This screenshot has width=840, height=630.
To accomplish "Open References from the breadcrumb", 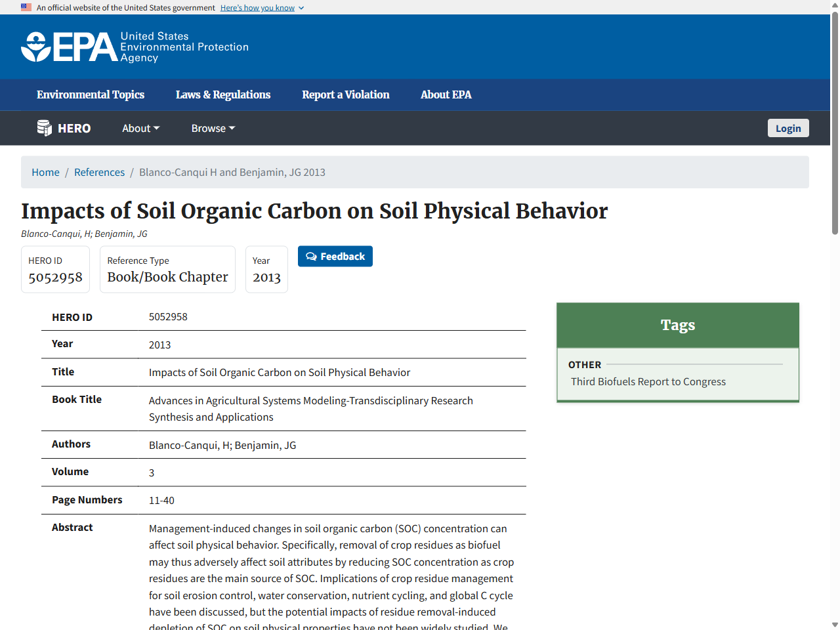I will point(99,172).
